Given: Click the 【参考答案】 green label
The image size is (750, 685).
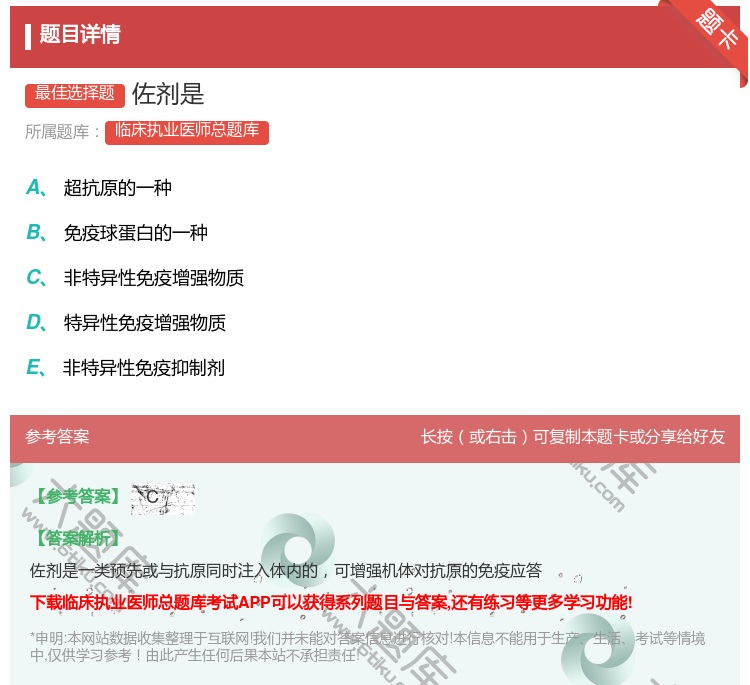Looking at the screenshot, I should (78, 497).
